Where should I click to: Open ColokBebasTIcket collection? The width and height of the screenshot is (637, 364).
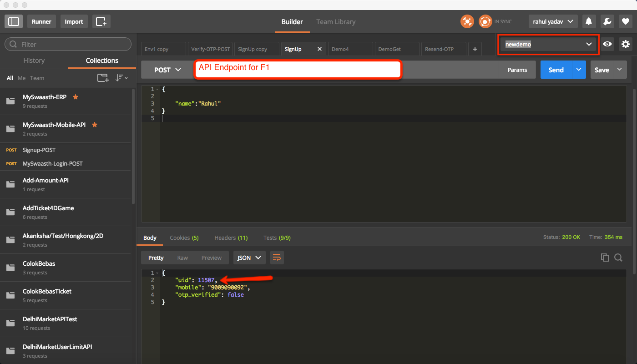pyautogui.click(x=65, y=295)
